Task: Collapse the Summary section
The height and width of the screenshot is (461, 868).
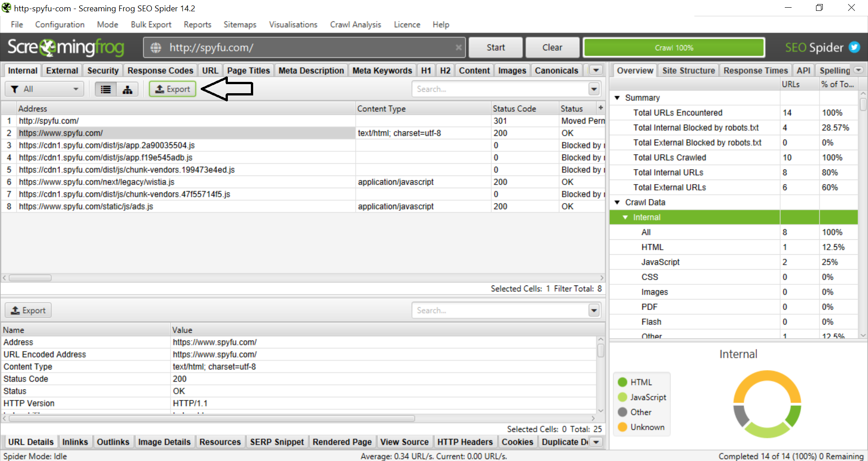Action: (617, 98)
